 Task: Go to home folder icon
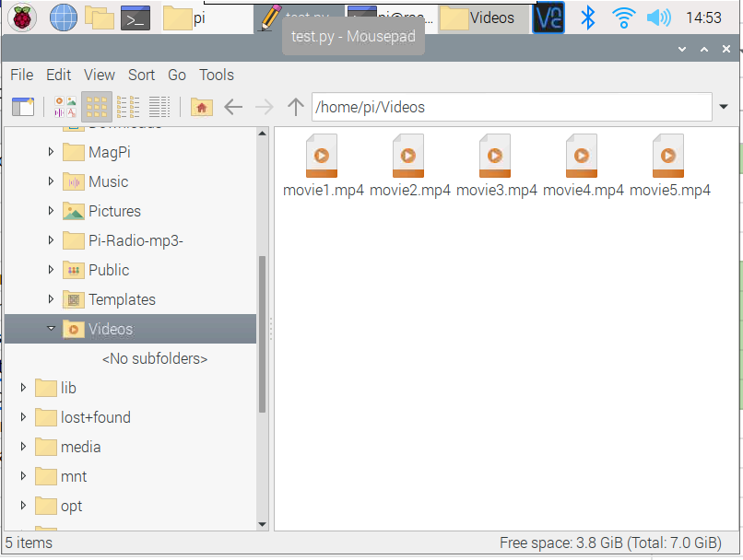201,107
